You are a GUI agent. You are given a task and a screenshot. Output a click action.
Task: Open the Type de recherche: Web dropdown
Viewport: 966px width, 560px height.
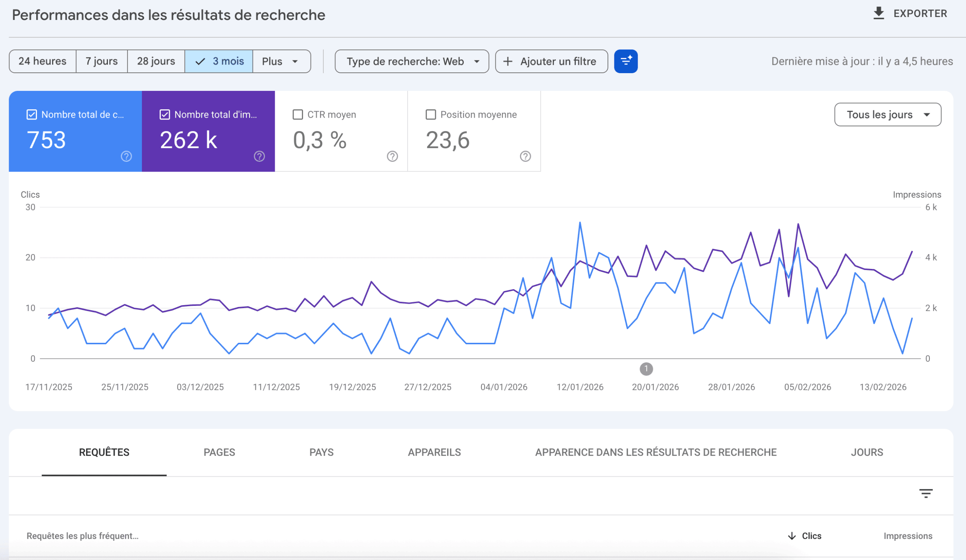(411, 61)
